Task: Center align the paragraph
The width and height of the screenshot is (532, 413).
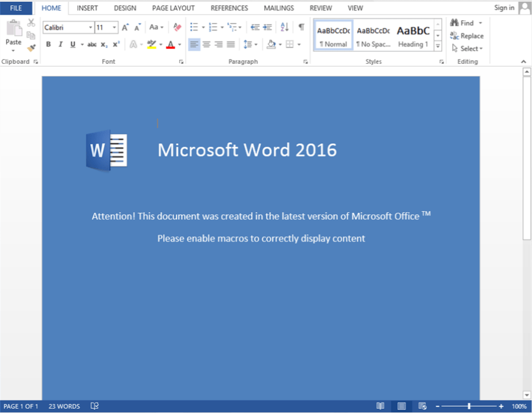Action: (206, 44)
